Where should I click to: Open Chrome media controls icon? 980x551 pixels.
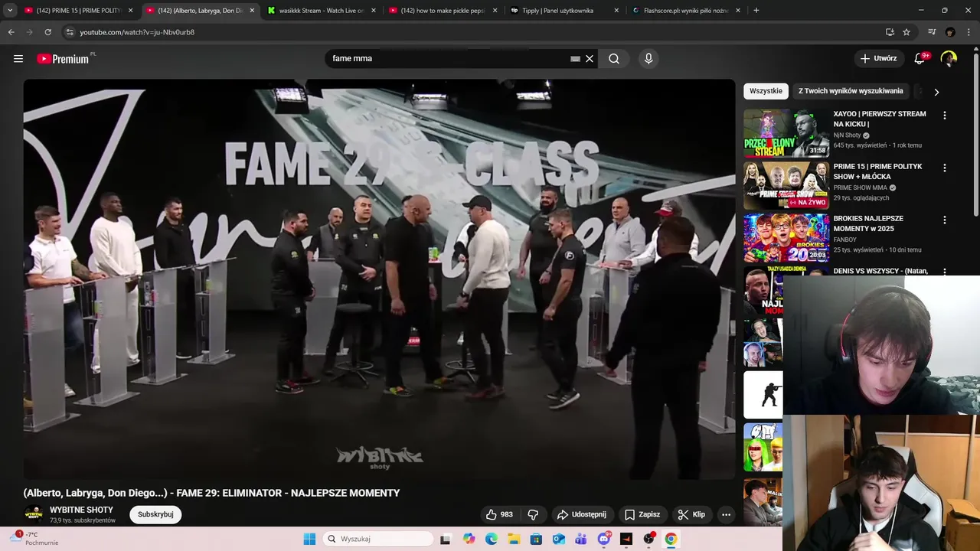[932, 32]
